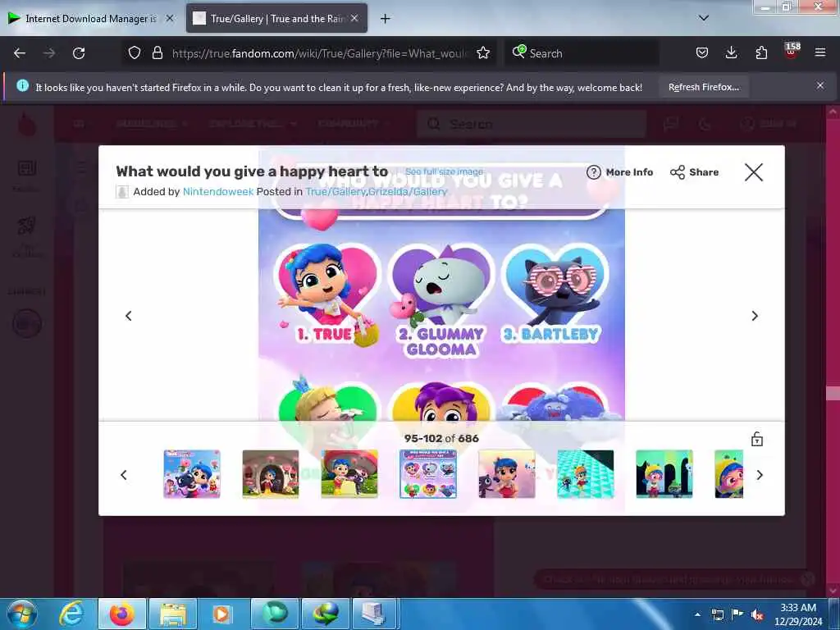The image size is (840, 630).
Task: Open the Grizelda/Gallery posted-in link
Action: 408,192
